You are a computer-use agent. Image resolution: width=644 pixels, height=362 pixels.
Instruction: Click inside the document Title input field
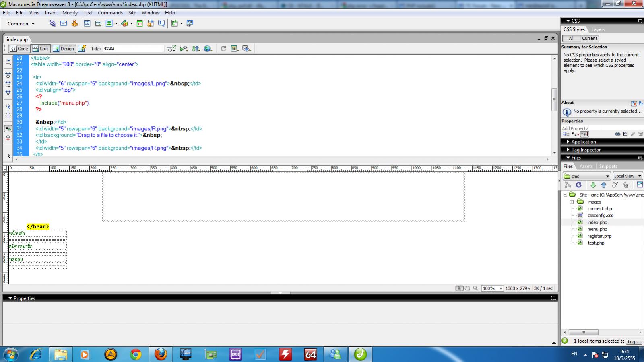133,48
